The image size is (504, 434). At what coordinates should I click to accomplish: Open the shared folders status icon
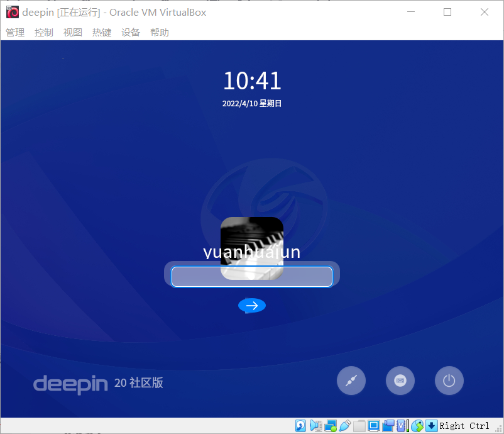pos(359,426)
